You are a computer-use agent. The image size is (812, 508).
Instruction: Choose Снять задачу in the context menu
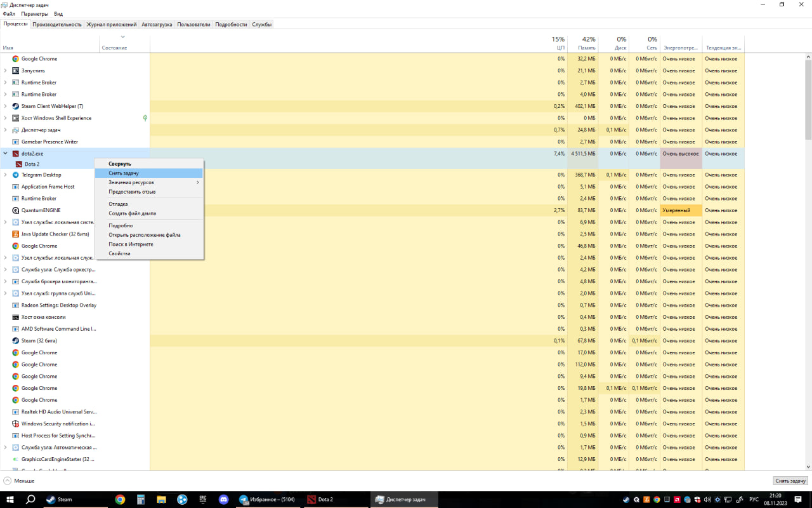point(149,173)
